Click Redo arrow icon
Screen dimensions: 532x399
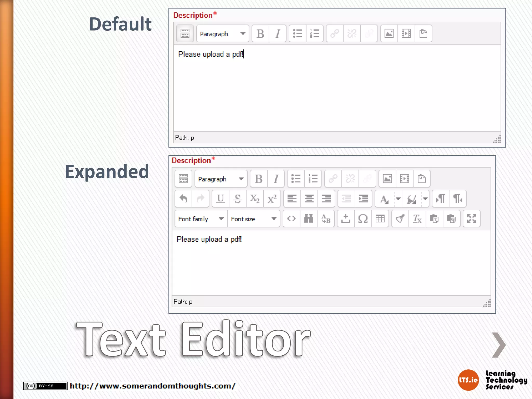(201, 199)
